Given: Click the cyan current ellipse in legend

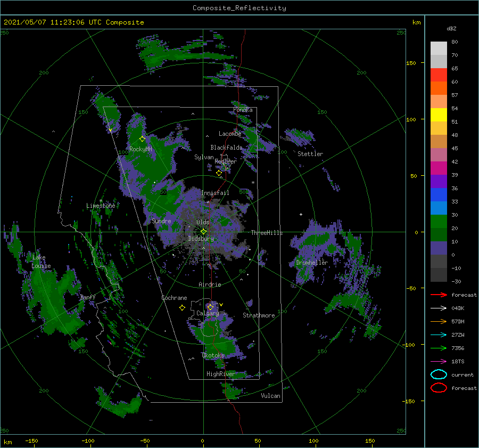Looking at the screenshot, I should (439, 374).
